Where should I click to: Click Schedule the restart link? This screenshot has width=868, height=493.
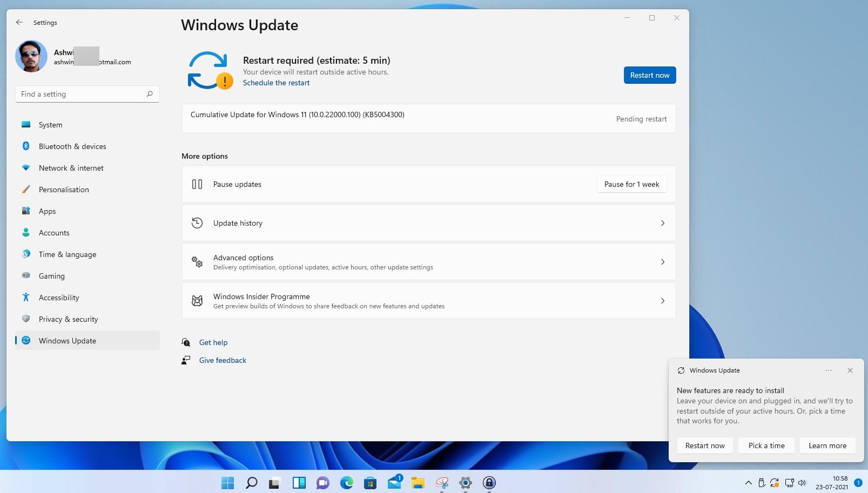276,83
